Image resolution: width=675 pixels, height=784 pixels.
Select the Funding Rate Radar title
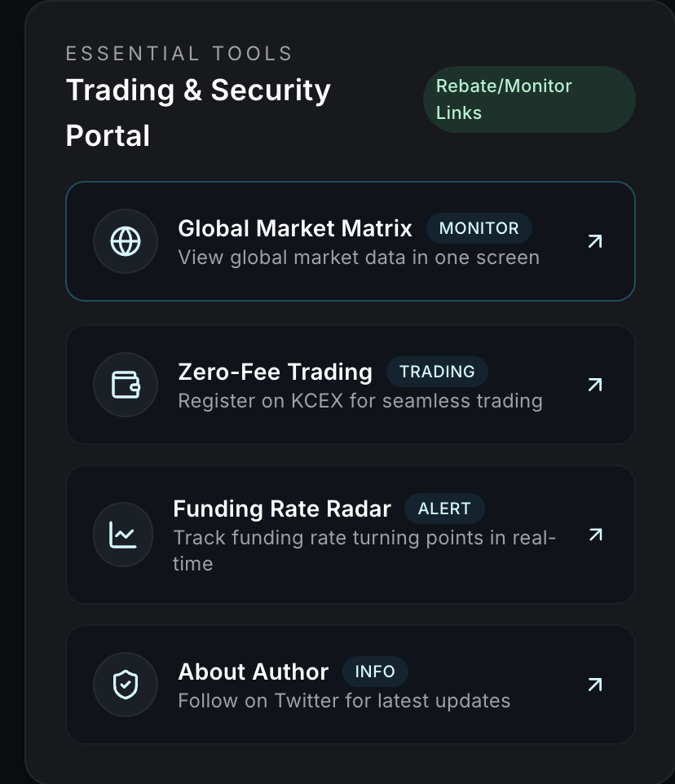282,509
